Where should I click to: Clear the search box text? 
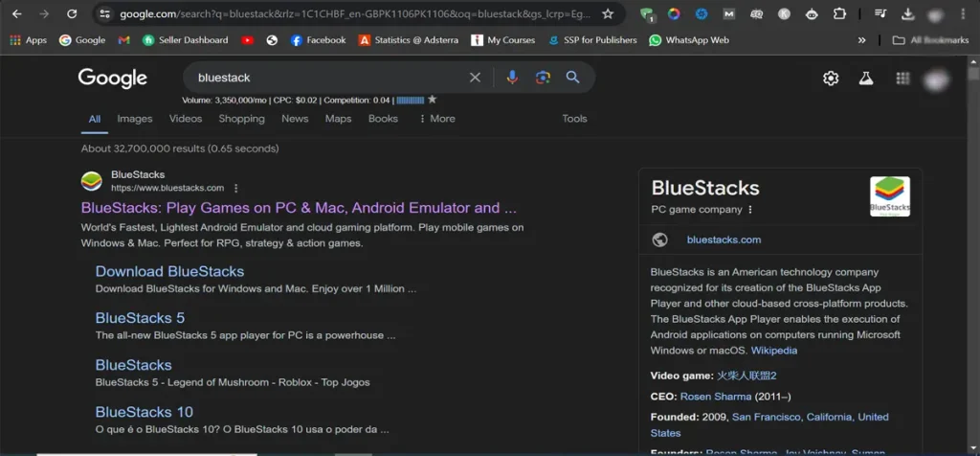[x=476, y=78]
